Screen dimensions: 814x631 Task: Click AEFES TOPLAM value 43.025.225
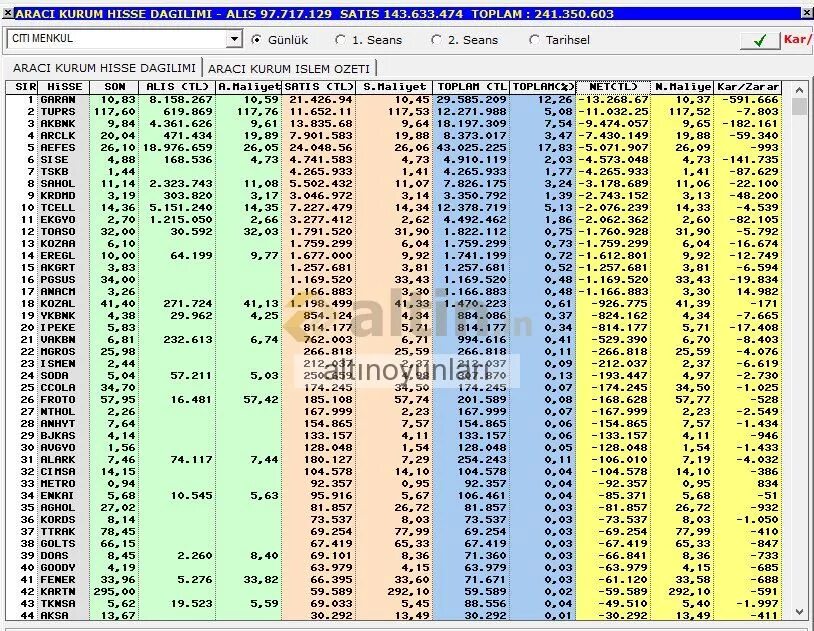(x=471, y=147)
